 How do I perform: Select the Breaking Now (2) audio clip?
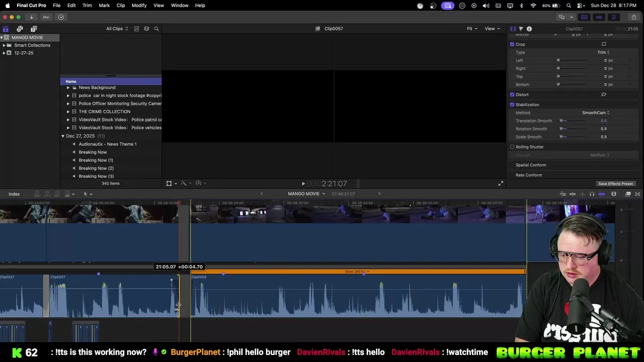coord(96,168)
